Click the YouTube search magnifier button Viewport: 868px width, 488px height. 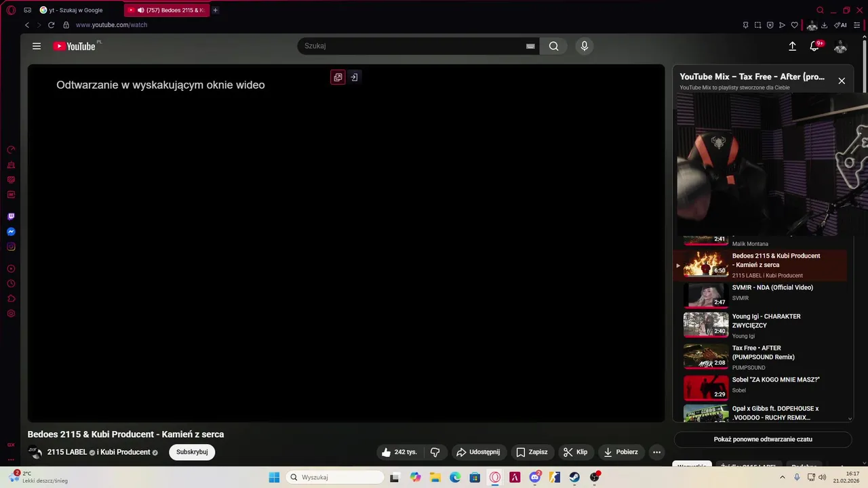coord(553,46)
